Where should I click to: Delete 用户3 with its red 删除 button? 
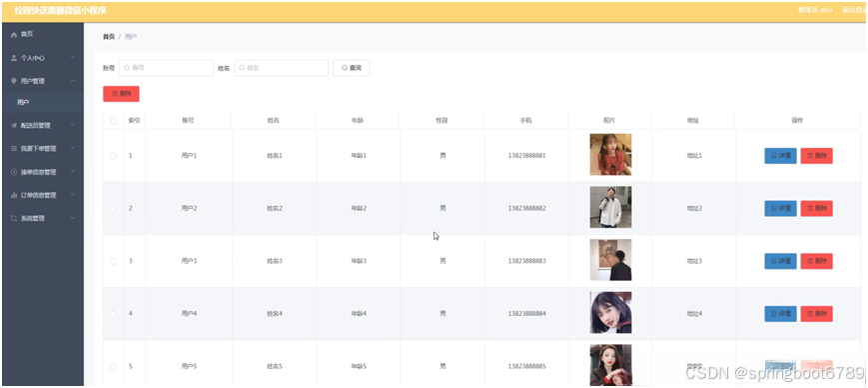[816, 261]
